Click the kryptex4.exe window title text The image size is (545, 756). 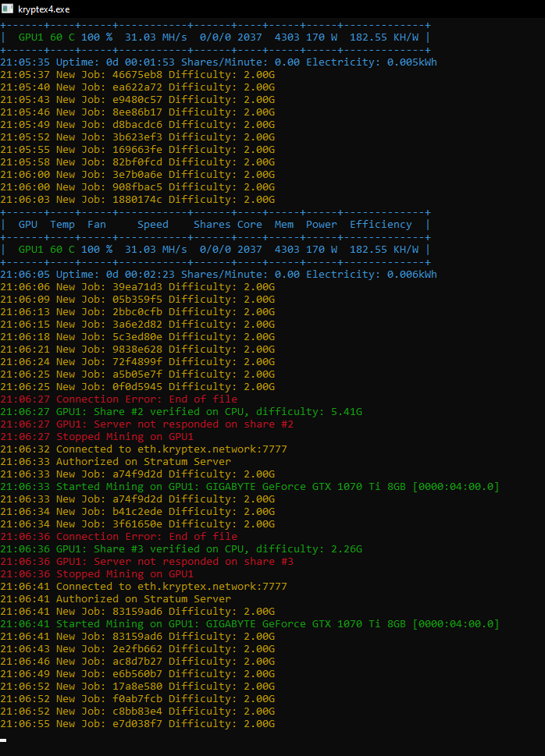click(44, 9)
